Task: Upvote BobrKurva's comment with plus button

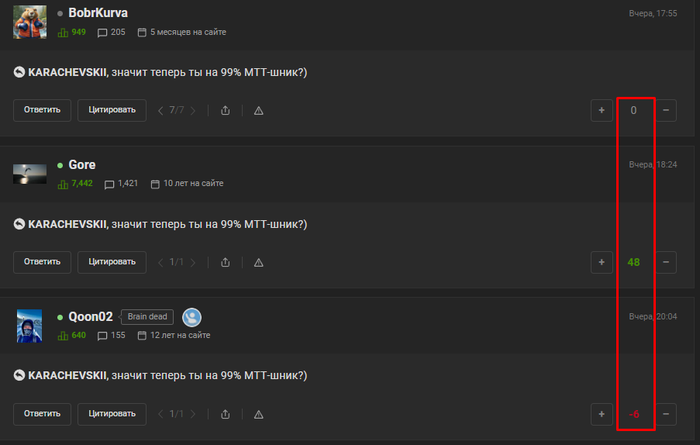Action: [x=601, y=110]
